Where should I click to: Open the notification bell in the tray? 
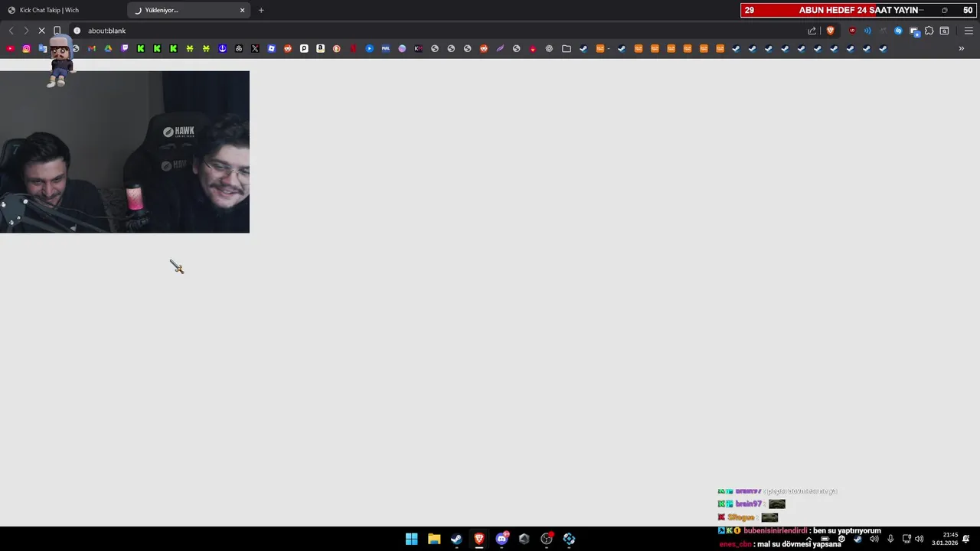tap(966, 539)
